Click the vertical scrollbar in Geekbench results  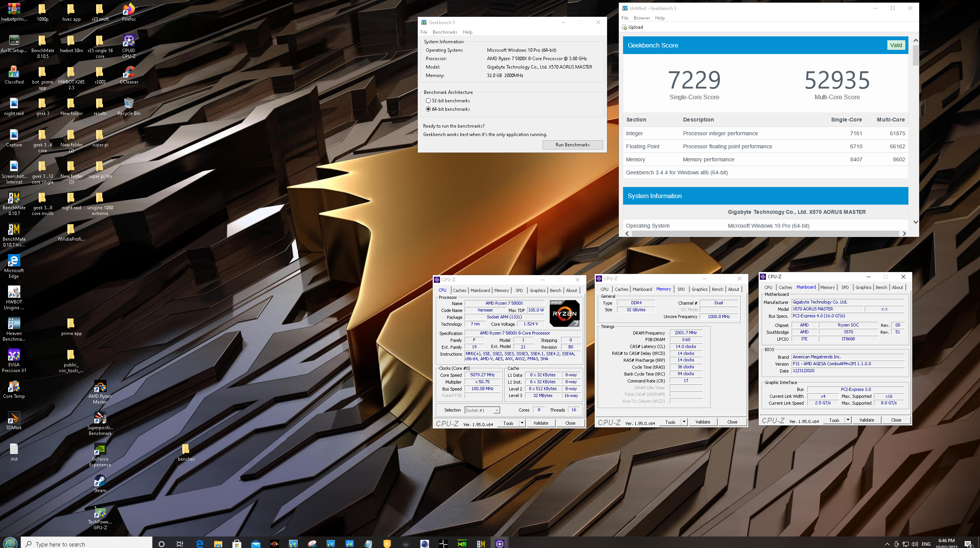pos(915,56)
